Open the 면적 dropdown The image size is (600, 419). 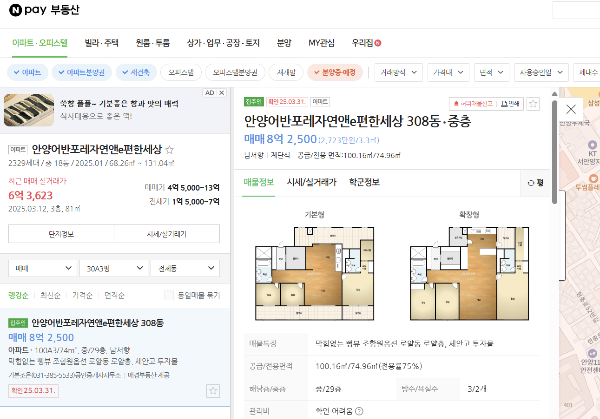[x=492, y=72]
